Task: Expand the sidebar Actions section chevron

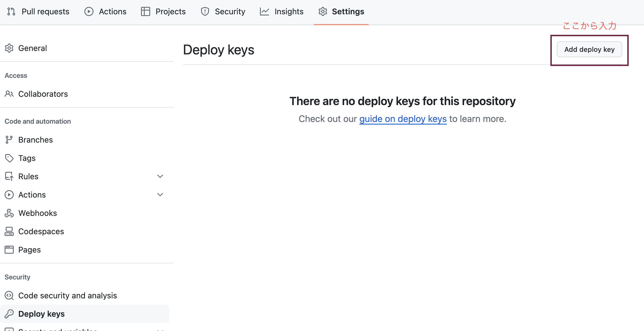Action: click(x=160, y=195)
